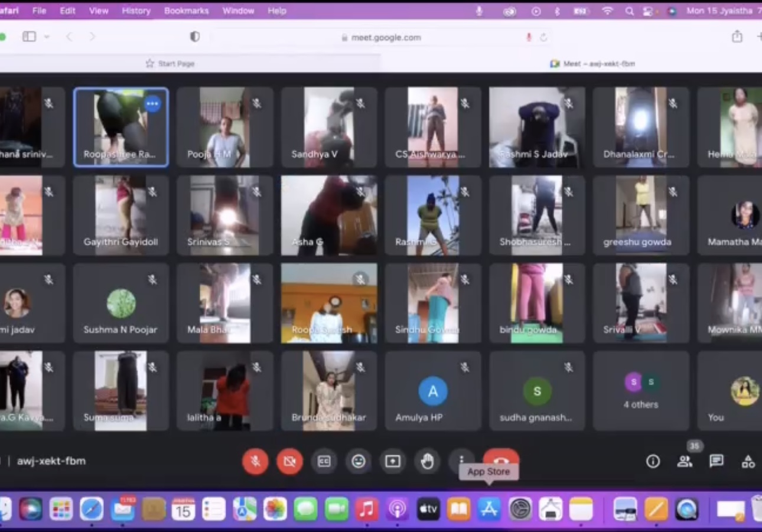Open Safari Window menu
762x532 pixels.
(237, 11)
